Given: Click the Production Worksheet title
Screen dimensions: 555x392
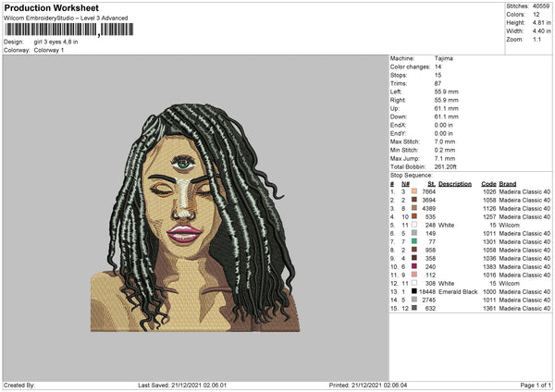Looking at the screenshot, I should (x=51, y=7).
